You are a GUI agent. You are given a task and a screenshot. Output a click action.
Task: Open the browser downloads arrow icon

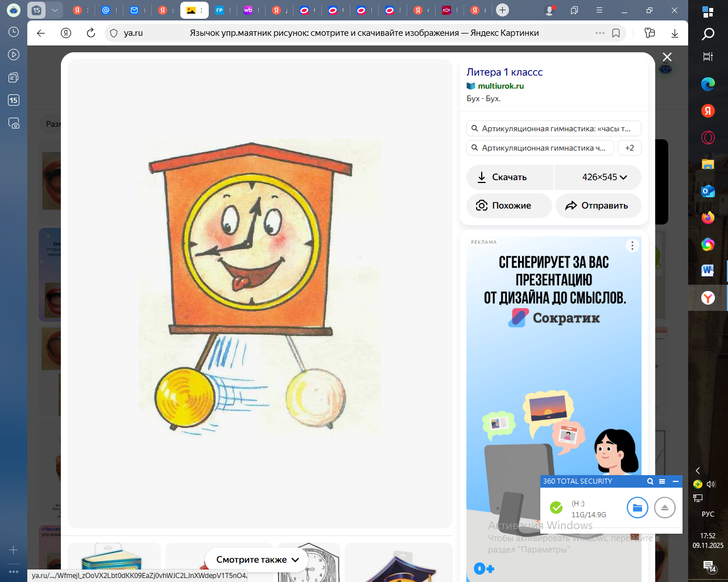675,33
